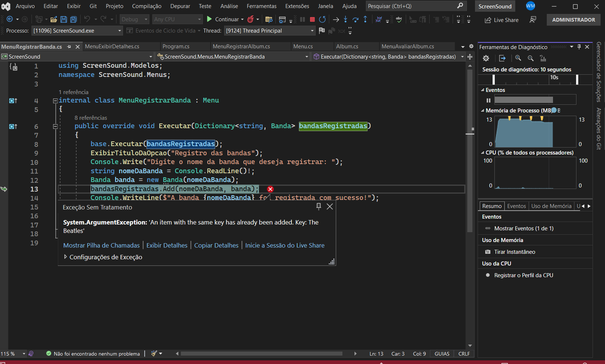Click the vertical editor scrollbar
This screenshot has width=605, height=364.
coord(470,150)
